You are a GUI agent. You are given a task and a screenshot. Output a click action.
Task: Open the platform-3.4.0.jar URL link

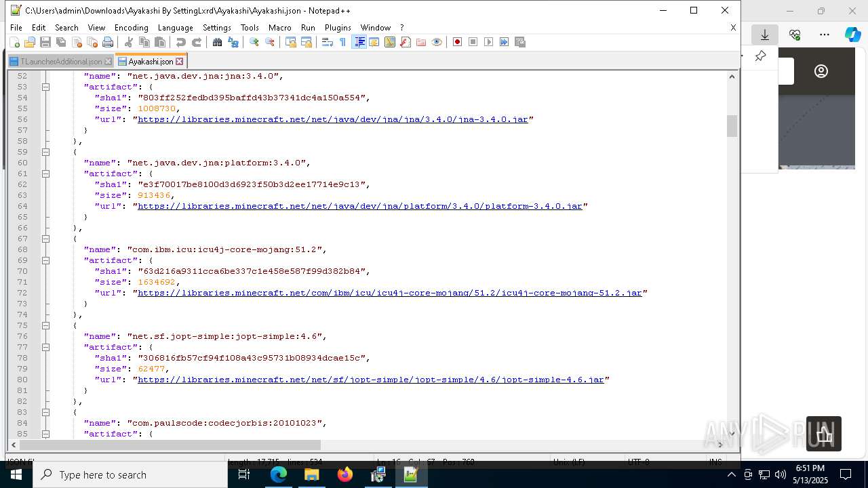tap(360, 206)
